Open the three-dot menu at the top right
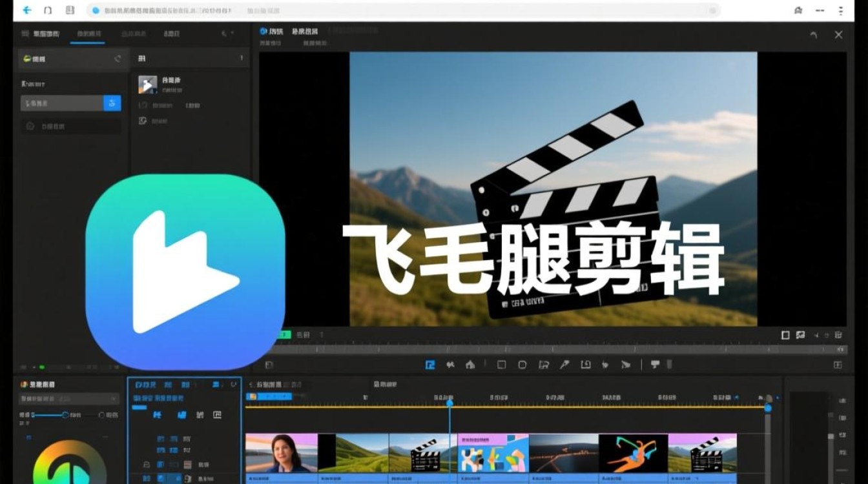The image size is (868, 484). (x=840, y=10)
